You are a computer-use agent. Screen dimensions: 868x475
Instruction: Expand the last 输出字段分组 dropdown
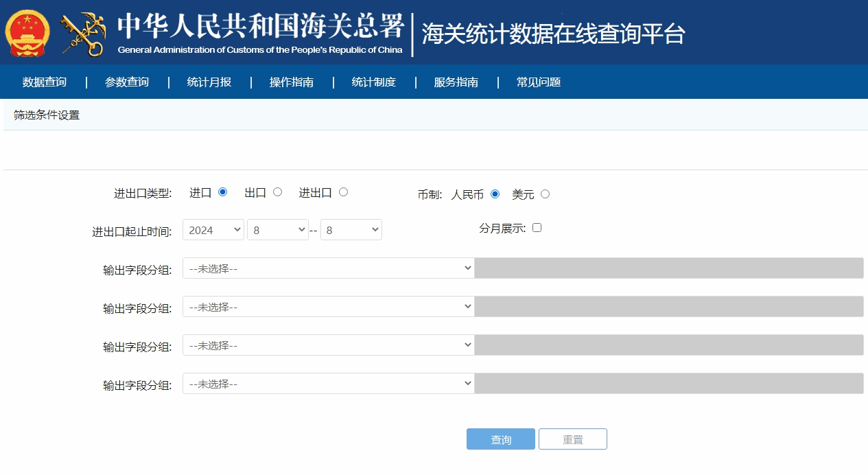[328, 383]
